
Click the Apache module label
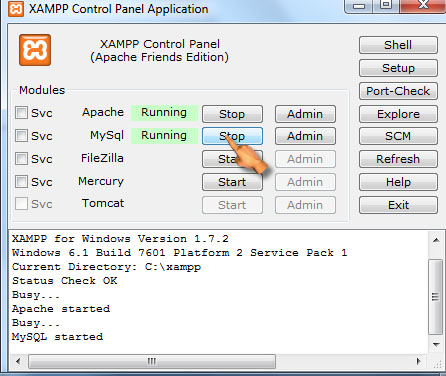pos(103,112)
